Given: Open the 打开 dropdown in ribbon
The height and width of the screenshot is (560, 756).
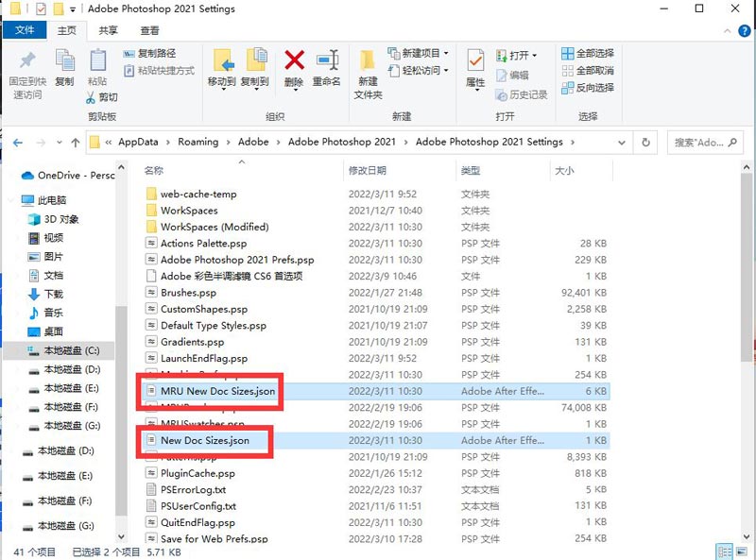Looking at the screenshot, I should pyautogui.click(x=516, y=56).
